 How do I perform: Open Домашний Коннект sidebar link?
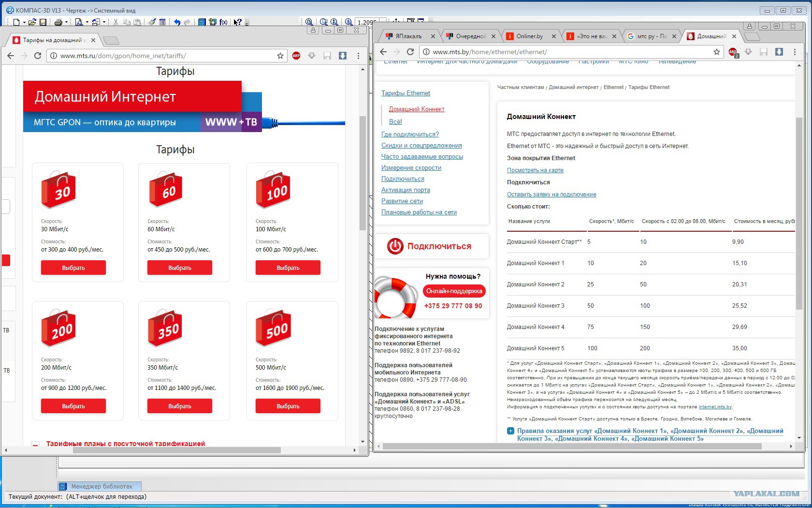pos(417,109)
